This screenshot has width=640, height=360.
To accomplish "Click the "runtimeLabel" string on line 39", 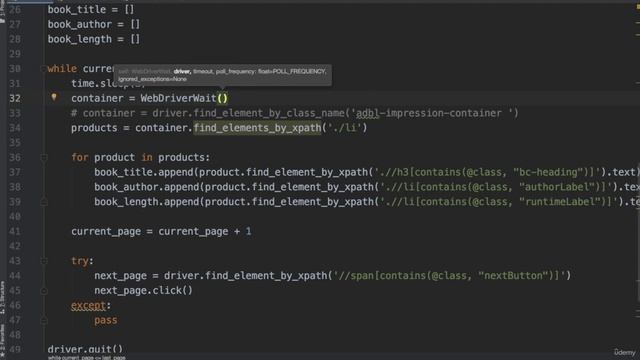I will pos(562,202).
